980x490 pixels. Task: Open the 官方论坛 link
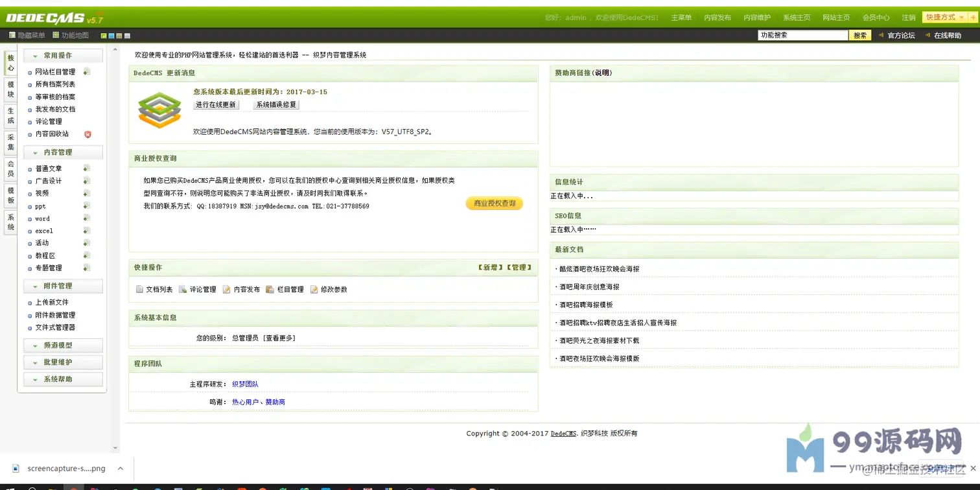coord(901,36)
